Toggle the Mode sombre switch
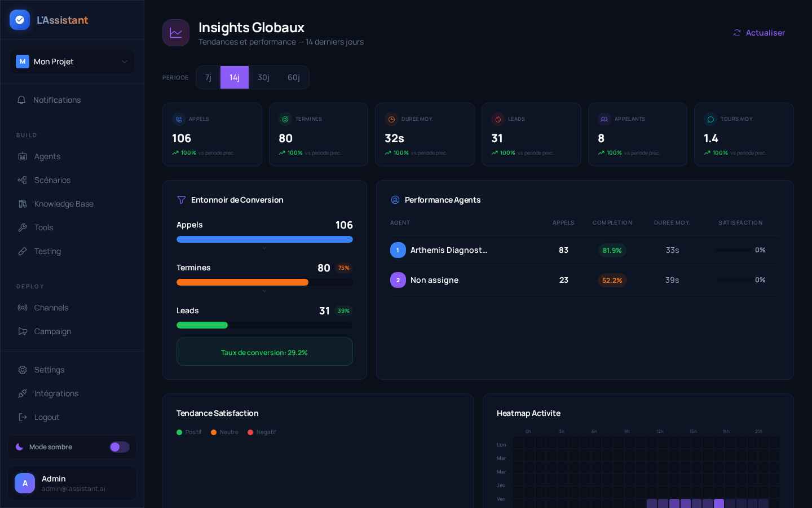 pos(120,447)
